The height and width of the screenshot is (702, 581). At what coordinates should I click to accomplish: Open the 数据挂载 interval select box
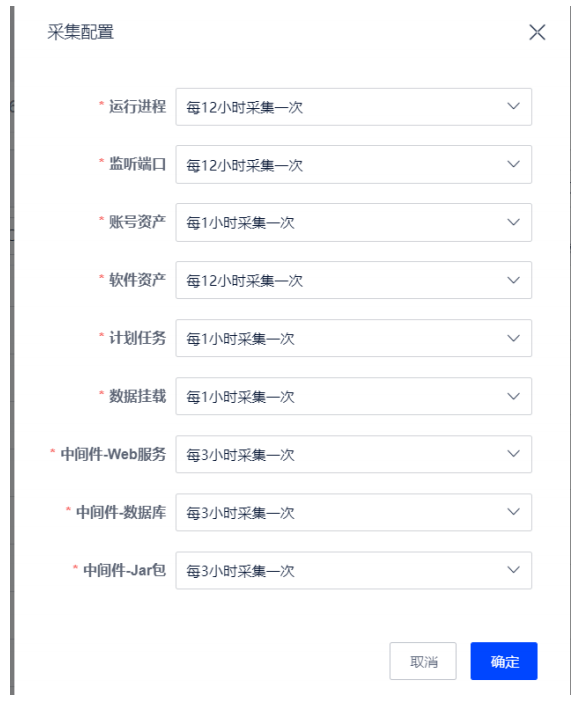[x=353, y=396]
